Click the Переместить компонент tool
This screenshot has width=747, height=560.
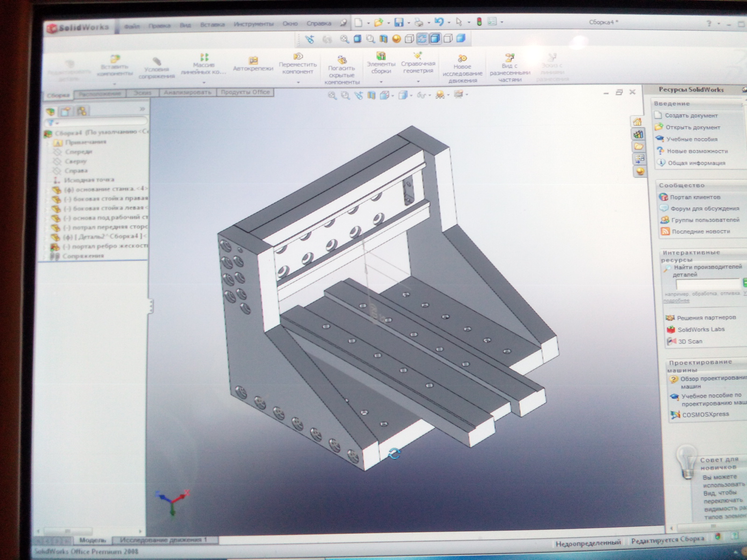coord(298,63)
